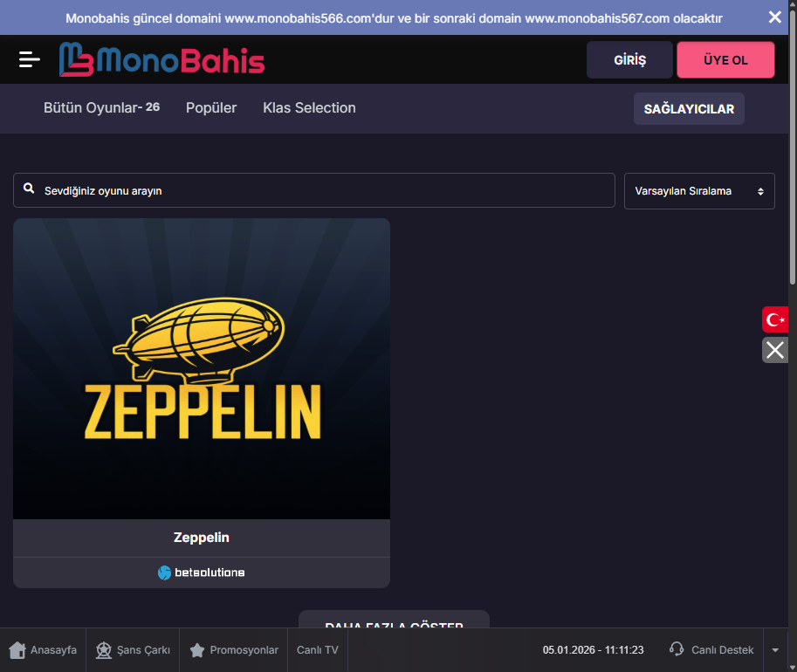
Task: Click the Promosyonlar star icon
Action: click(197, 650)
